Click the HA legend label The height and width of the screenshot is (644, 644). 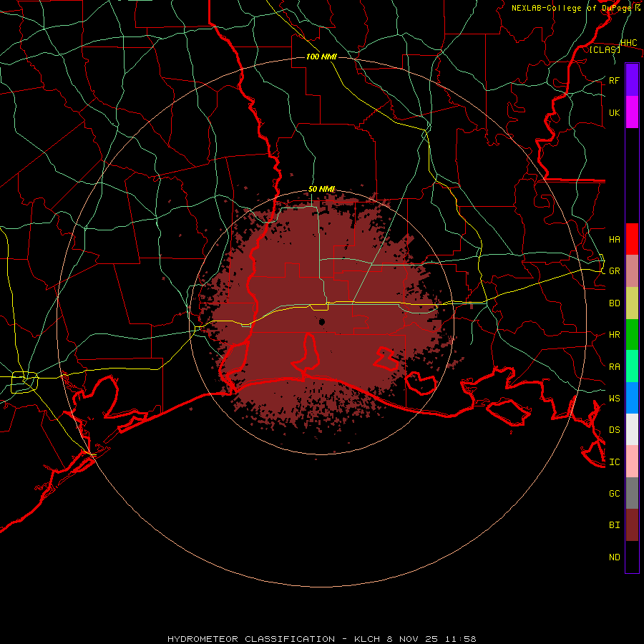click(614, 240)
